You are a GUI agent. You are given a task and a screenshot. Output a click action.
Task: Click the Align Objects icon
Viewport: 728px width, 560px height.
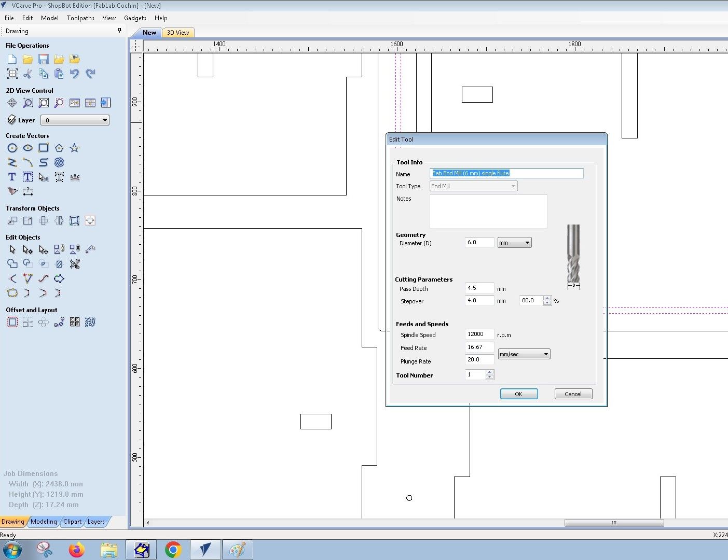tap(90, 220)
